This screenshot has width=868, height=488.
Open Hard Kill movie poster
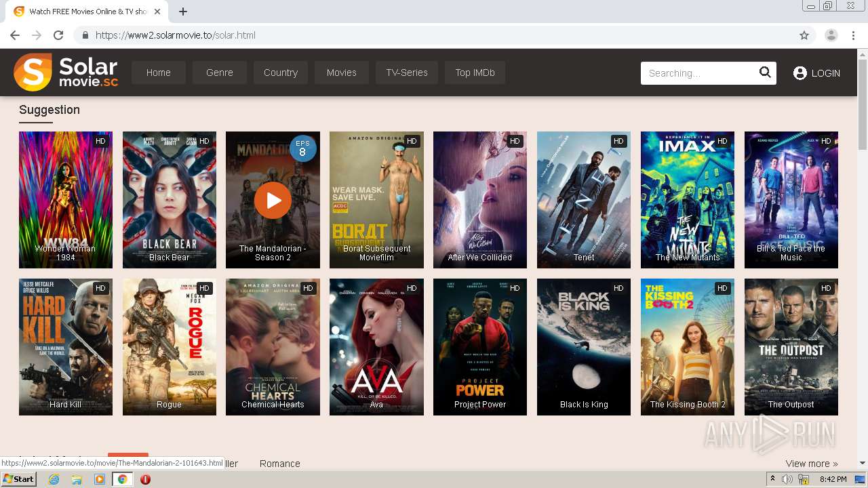pyautogui.click(x=66, y=347)
